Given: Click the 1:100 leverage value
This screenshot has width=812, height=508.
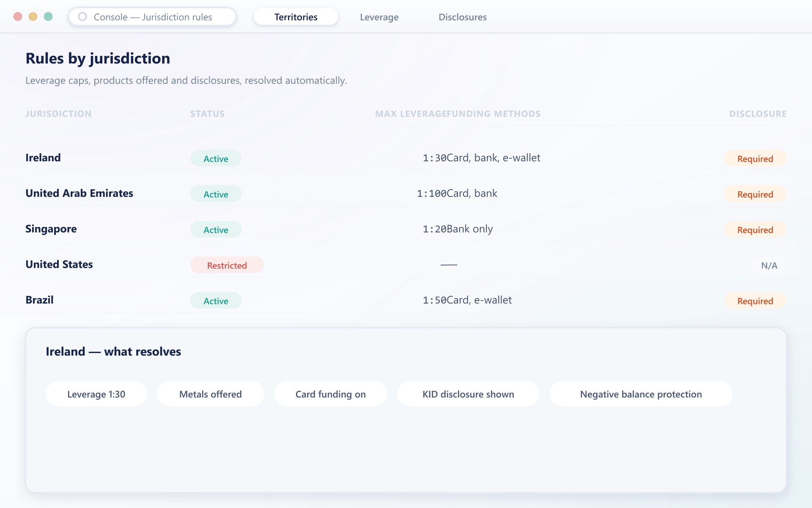Looking at the screenshot, I should [x=432, y=193].
